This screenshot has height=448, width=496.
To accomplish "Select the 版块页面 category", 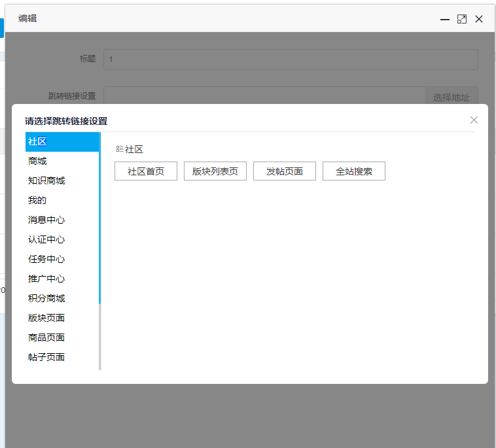I will [x=62, y=318].
